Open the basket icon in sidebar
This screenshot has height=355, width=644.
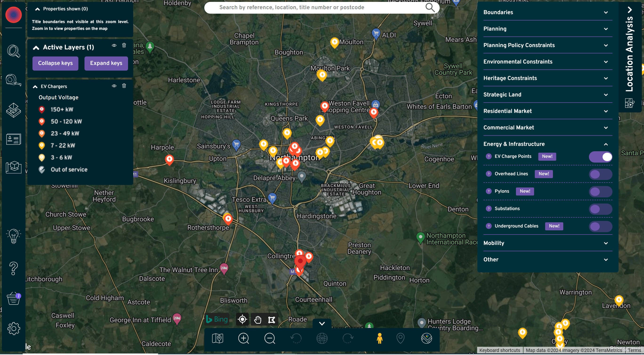click(13, 299)
